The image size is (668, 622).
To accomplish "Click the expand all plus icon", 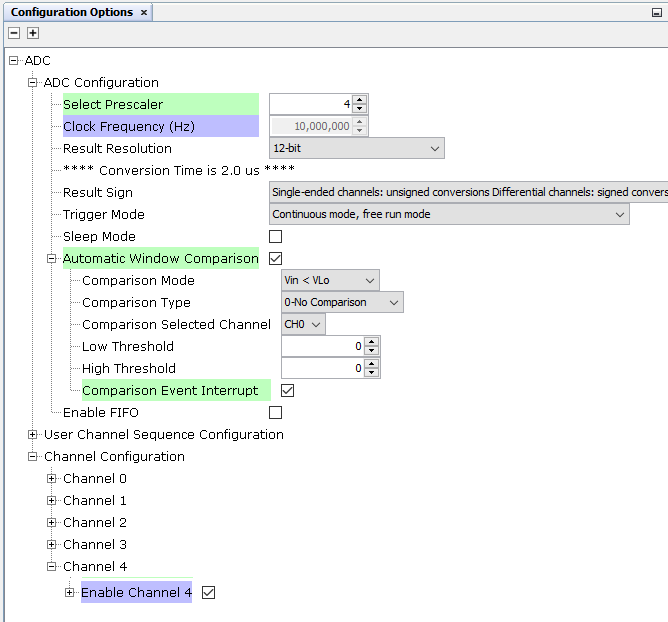I will pyautogui.click(x=32, y=33).
